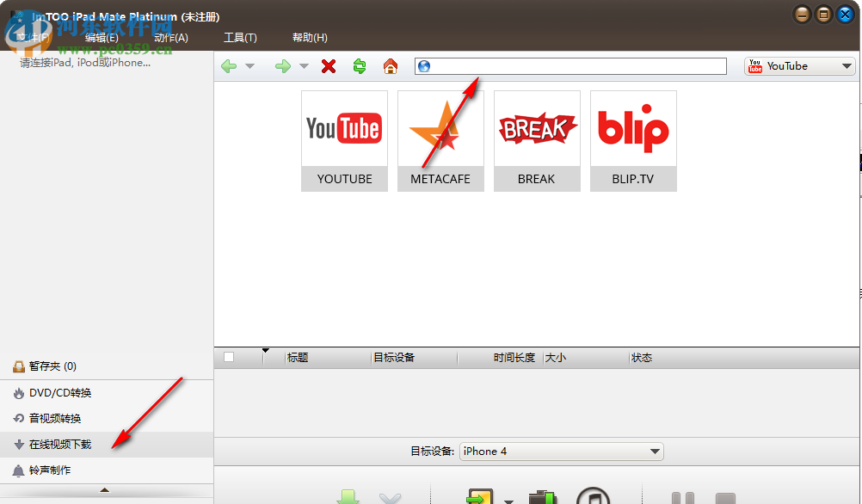Open the back history dropdown arrow
The image size is (862, 504).
pos(249,66)
